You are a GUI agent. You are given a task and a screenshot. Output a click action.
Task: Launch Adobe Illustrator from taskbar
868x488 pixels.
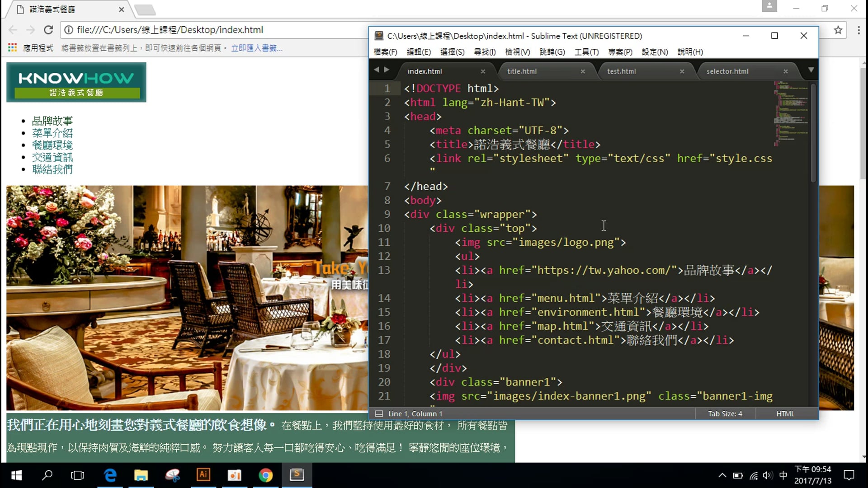click(203, 475)
